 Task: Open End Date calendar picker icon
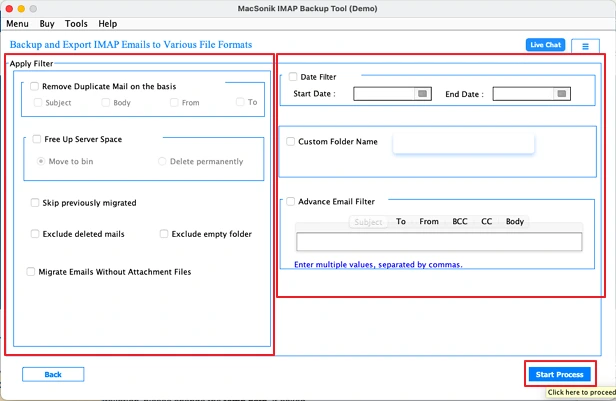click(x=562, y=94)
